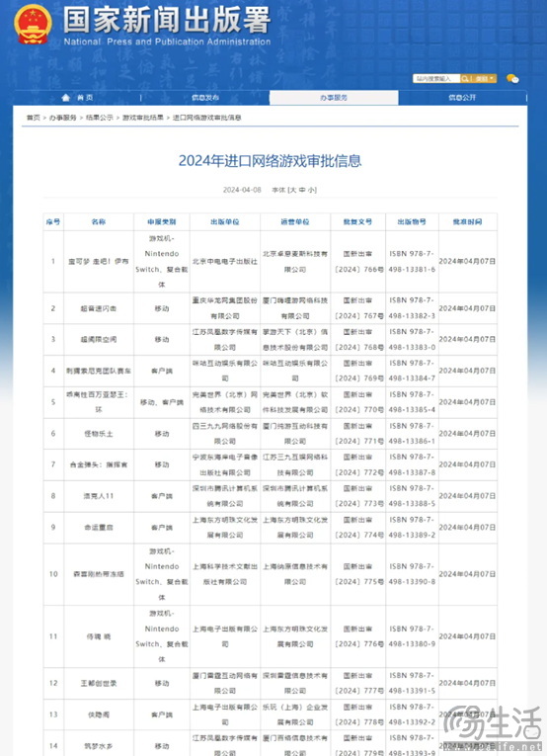Click the 出版单位 column header
The image size is (547, 756).
coord(225,221)
